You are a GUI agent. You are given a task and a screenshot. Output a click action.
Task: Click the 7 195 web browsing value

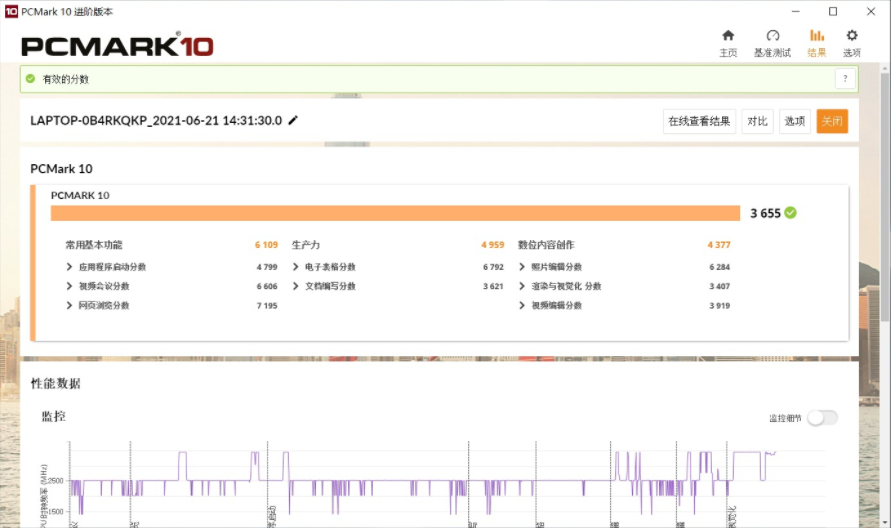click(x=267, y=306)
